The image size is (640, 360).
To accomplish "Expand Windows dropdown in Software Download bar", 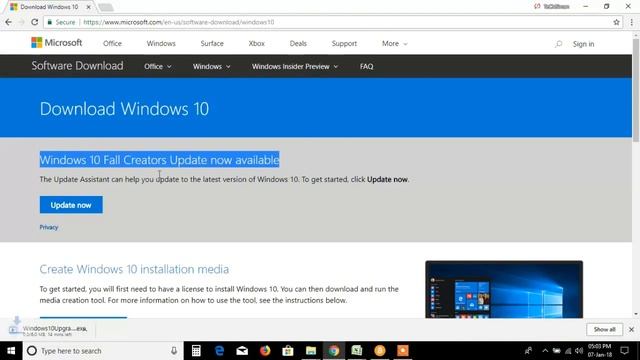I will 211,66.
